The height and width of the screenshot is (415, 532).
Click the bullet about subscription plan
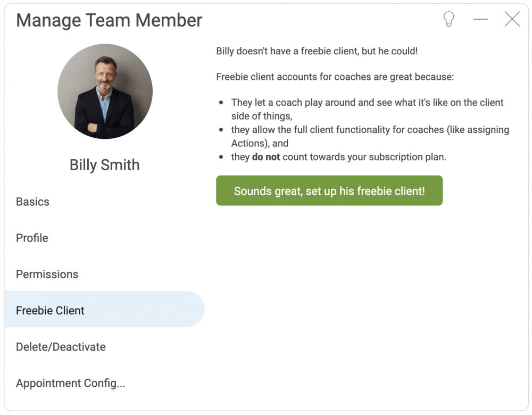pyautogui.click(x=338, y=157)
